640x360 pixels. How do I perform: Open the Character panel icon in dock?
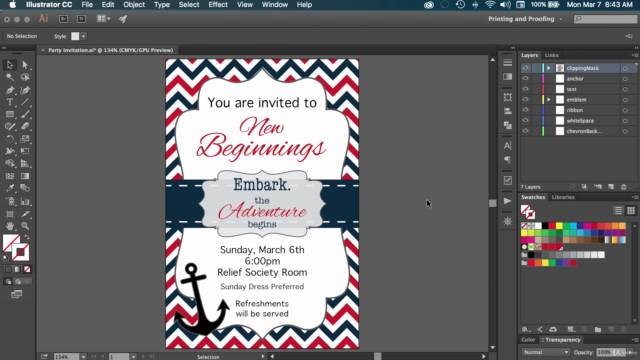[507, 146]
